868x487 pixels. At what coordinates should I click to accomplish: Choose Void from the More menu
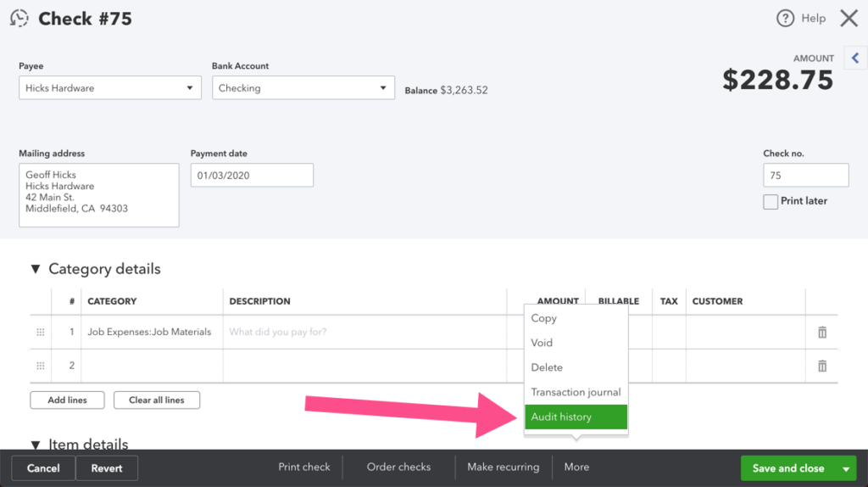pos(576,343)
